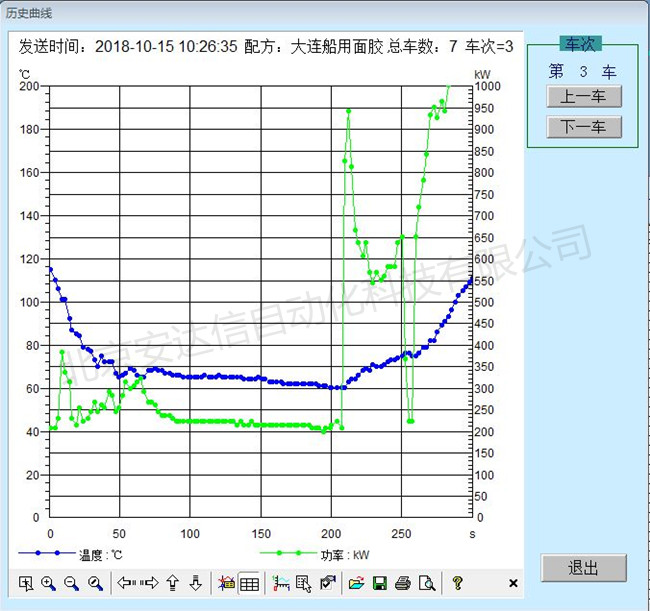Print the chart using the printer icon
Screen dimensions: 650x611
point(403,583)
